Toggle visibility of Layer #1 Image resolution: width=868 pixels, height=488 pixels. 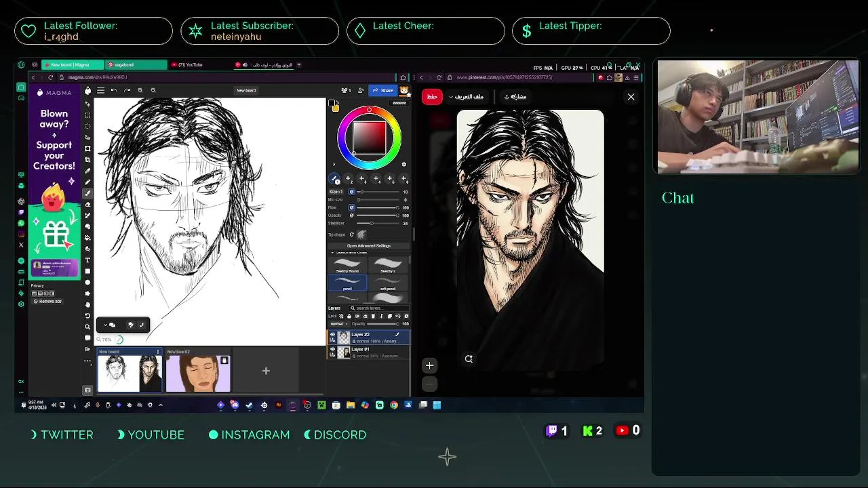pos(333,349)
